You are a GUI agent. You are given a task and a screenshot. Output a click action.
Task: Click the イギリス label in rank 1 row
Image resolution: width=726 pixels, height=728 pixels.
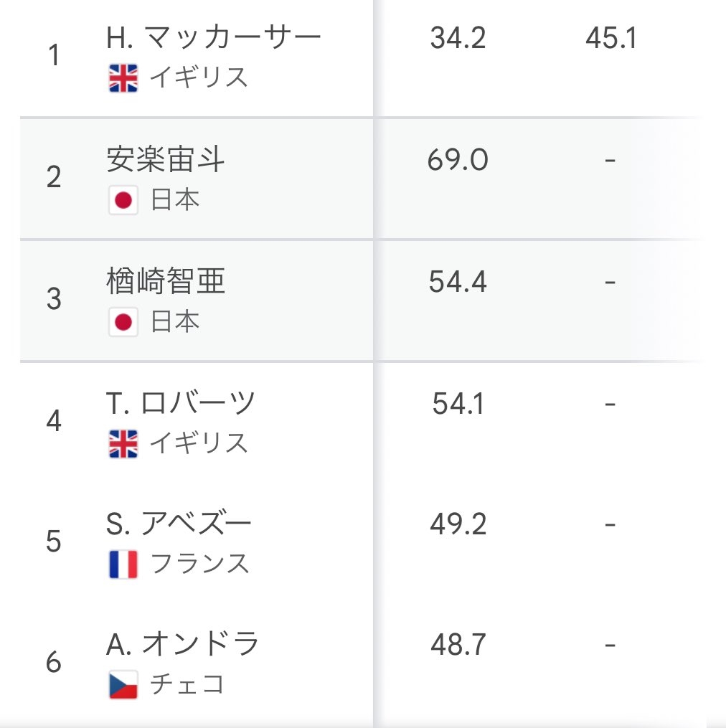coord(199,77)
